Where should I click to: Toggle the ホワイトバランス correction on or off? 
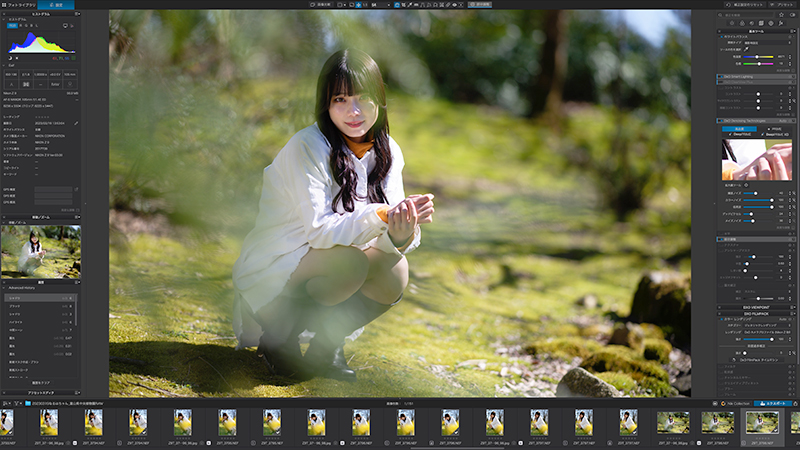tap(721, 37)
